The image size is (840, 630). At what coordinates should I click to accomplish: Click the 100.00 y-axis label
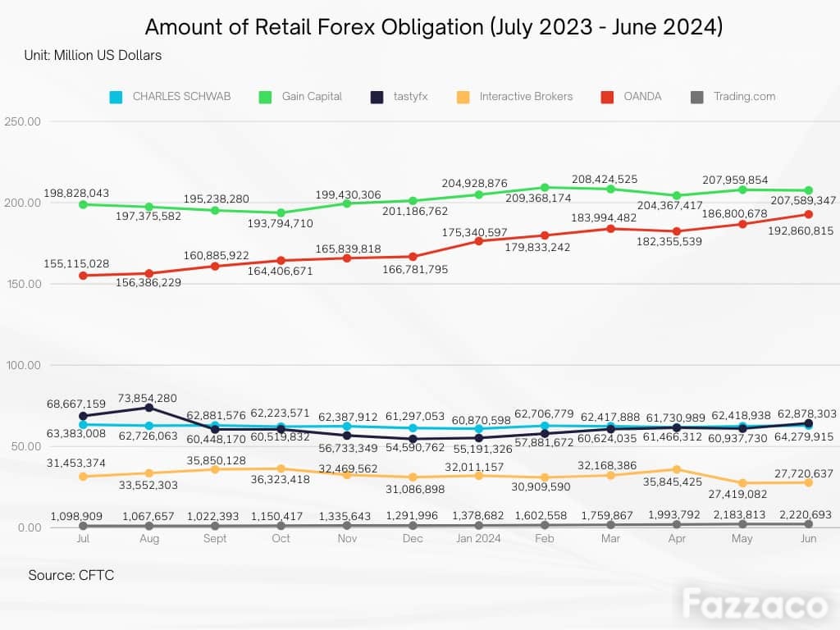(x=23, y=365)
